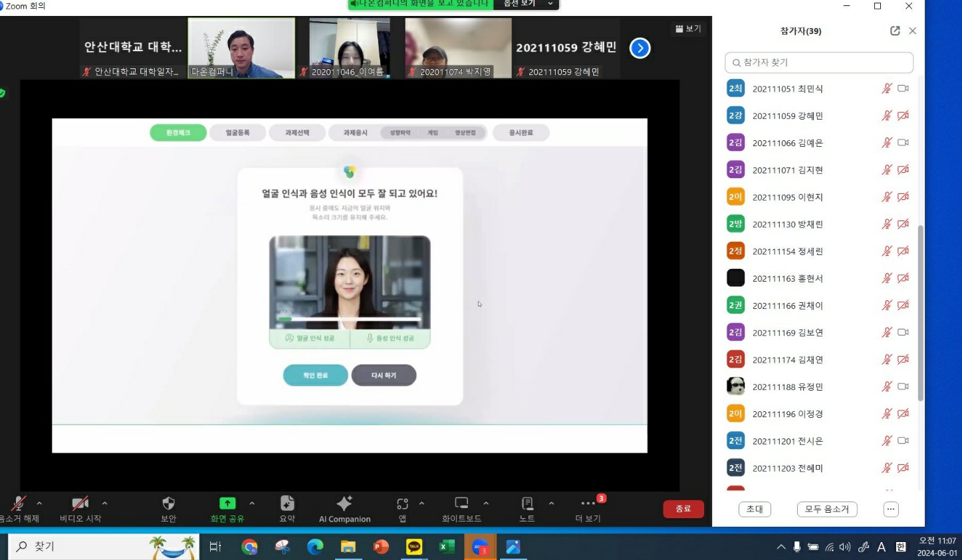Image resolution: width=962 pixels, height=560 pixels.
Task: Unmute microphone with 음소거 해제
Action: (19, 504)
